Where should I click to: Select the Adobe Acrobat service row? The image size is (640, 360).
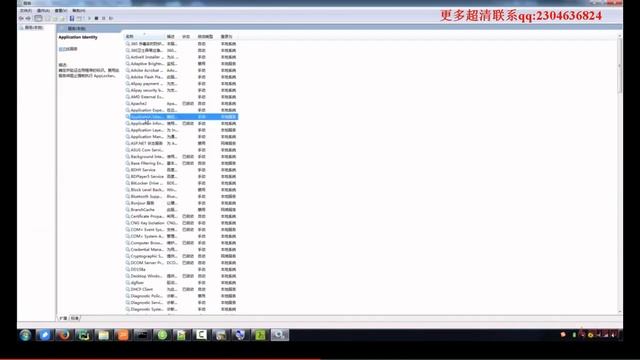tap(181, 70)
